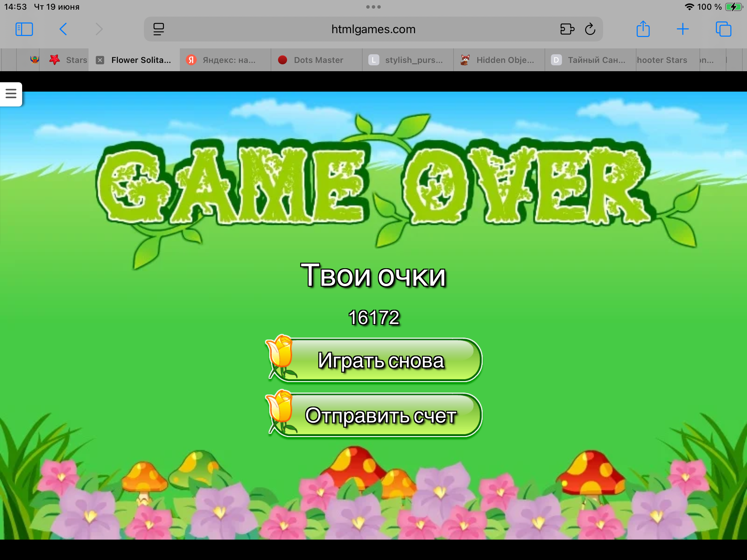Open the share sheet
747x560 pixels.
click(643, 29)
